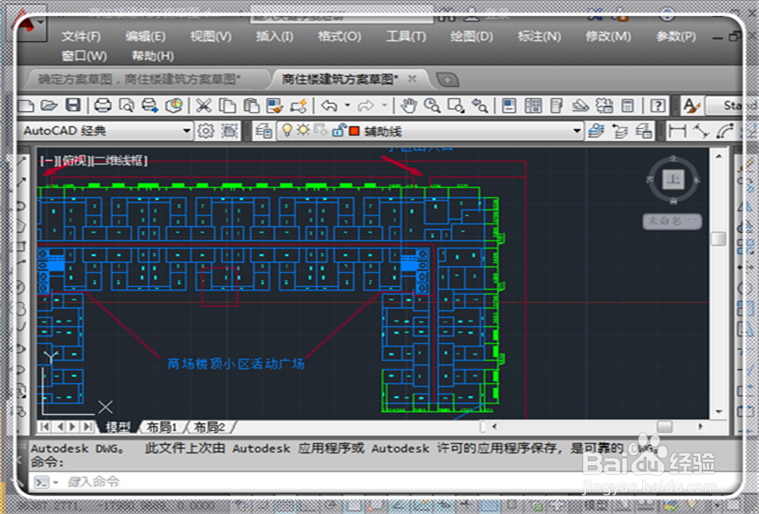The height and width of the screenshot is (514, 759).
Task: Activate the Pan hand tool
Action: click(x=409, y=105)
